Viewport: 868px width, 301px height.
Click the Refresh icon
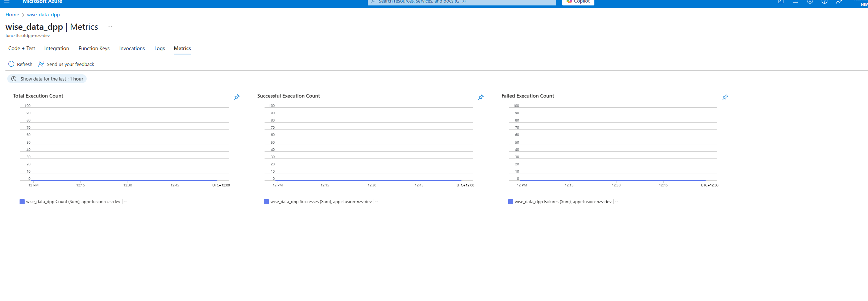coord(11,64)
